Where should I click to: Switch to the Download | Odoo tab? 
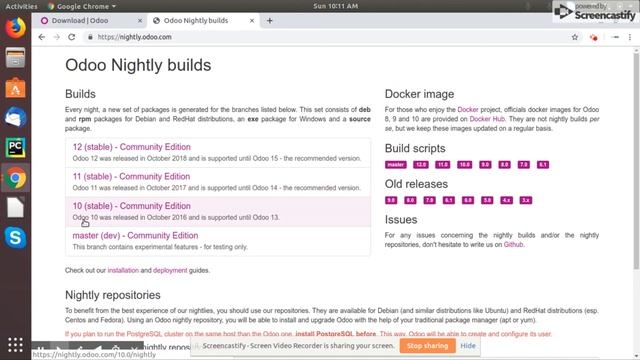pos(91,21)
